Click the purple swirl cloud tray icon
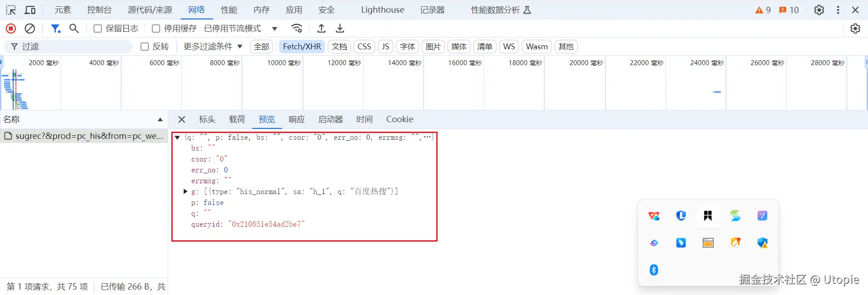 (x=654, y=243)
